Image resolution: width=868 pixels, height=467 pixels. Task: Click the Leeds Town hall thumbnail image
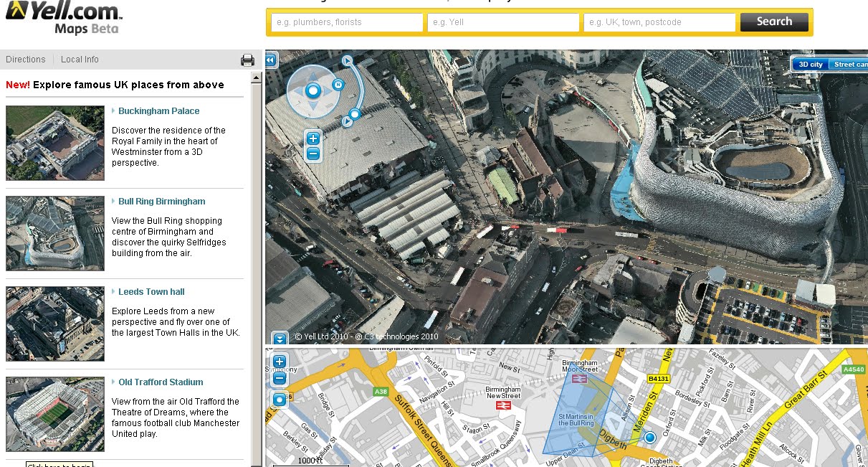point(55,324)
